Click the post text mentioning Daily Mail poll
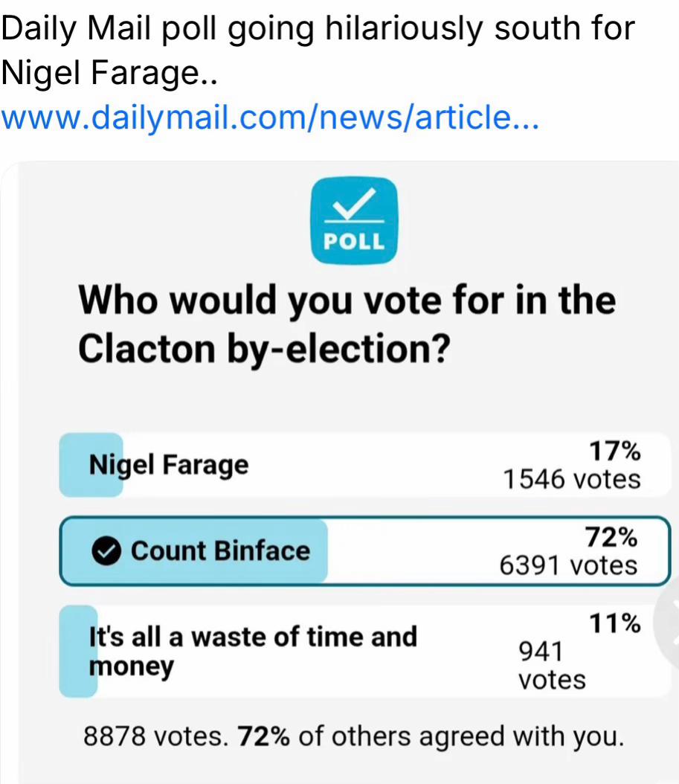The width and height of the screenshot is (679, 784). point(318,51)
